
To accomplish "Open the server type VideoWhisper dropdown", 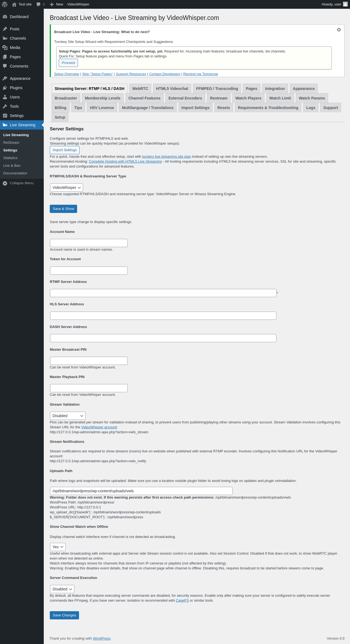I will (x=66, y=188).
